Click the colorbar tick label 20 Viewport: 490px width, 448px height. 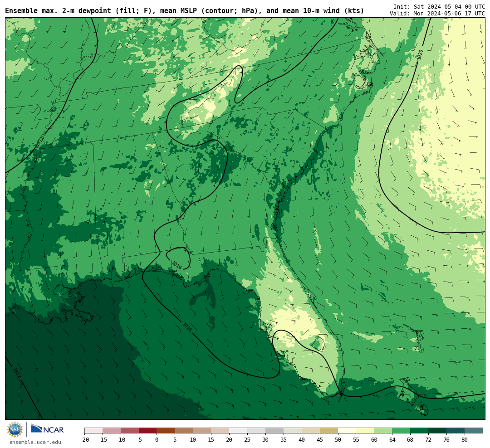pyautogui.click(x=230, y=440)
